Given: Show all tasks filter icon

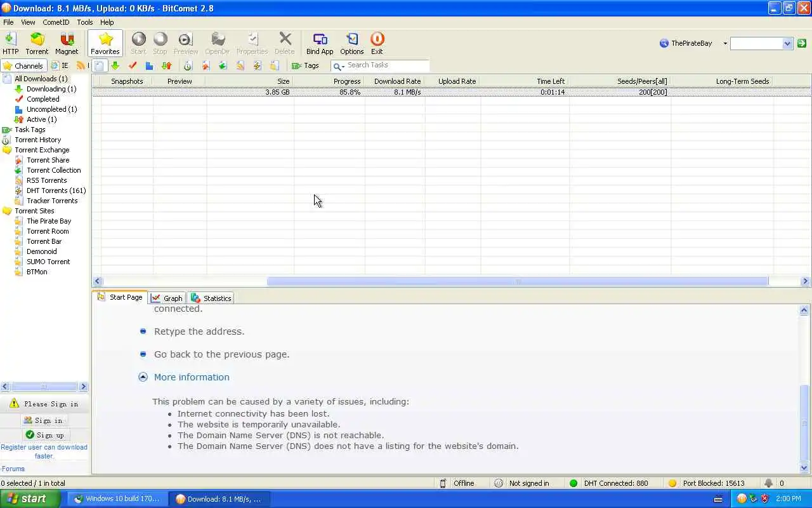Looking at the screenshot, I should click(100, 65).
